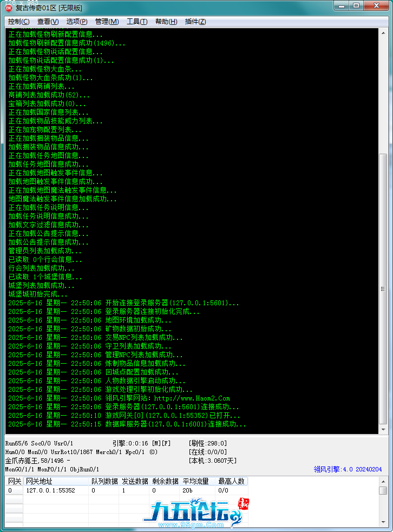Screen dimensions: 393x532
Task: Click the MonG0/1/1 MonP0/1/1 ObjRun0/1 status text
Action: tap(52, 469)
